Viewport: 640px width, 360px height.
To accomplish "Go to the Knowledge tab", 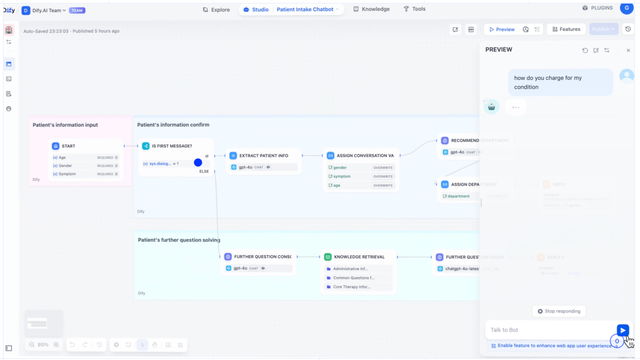I will [x=371, y=9].
